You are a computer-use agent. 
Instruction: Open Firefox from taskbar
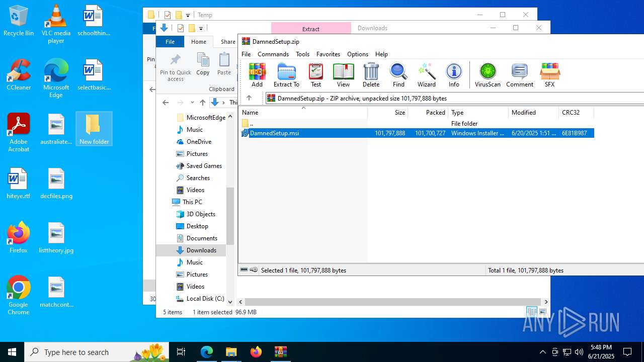[256, 352]
